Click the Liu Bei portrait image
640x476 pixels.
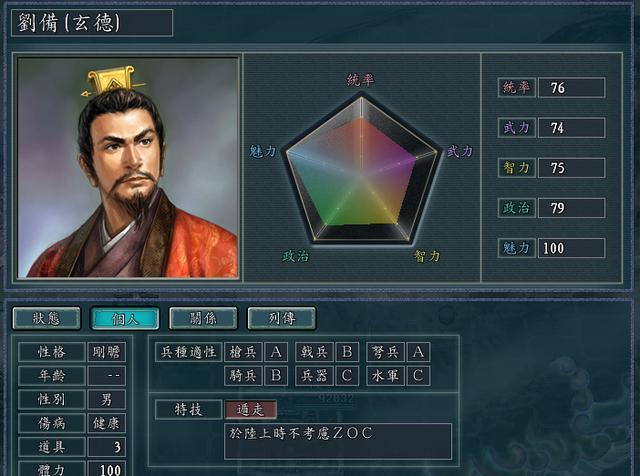(128, 167)
